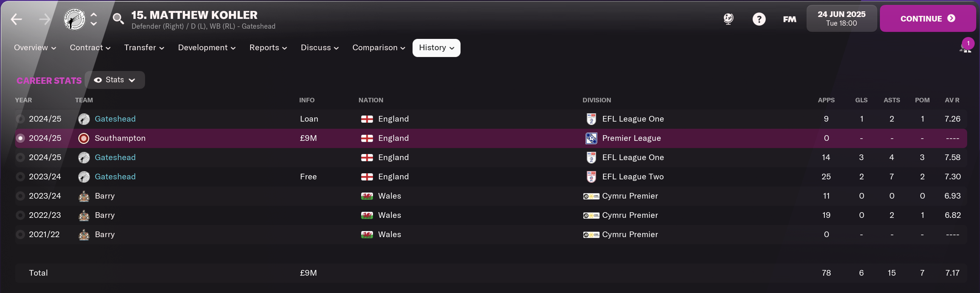Open the FM menu logo
Screen dimensions: 980x293
pyautogui.click(x=789, y=19)
